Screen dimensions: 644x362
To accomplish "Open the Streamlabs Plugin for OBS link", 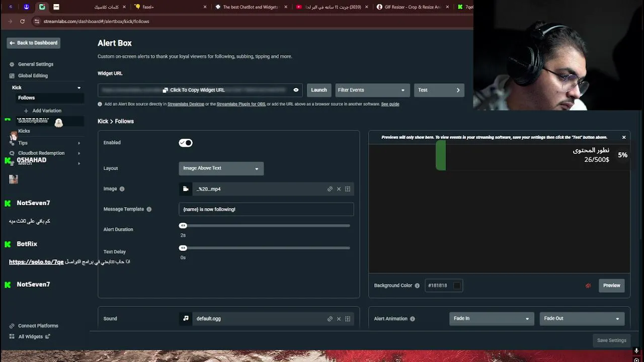I will pyautogui.click(x=240, y=104).
